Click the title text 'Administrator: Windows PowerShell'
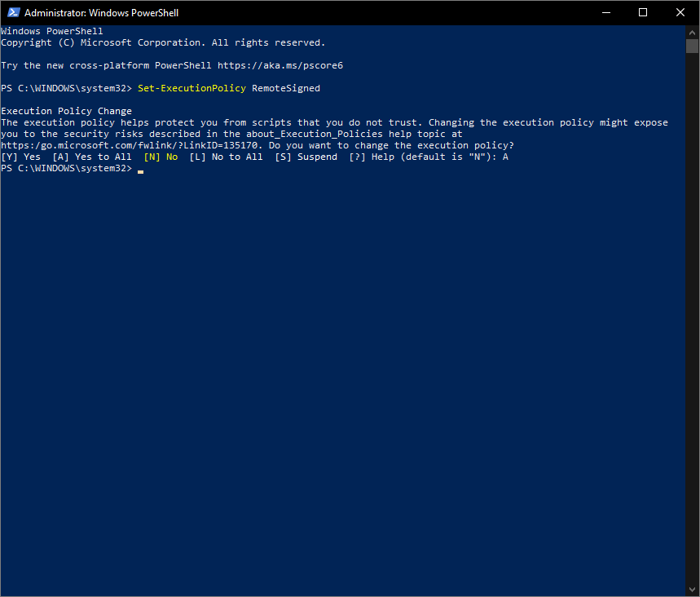Image resolution: width=700 pixels, height=597 pixels. click(101, 13)
